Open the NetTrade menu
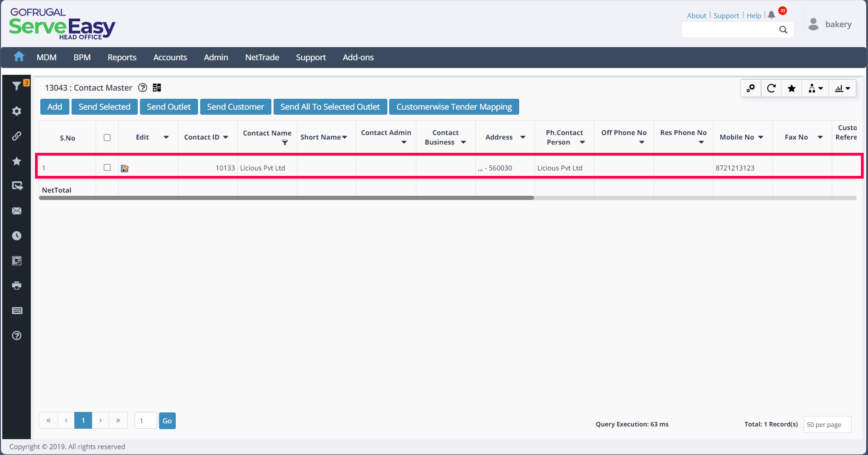This screenshot has width=868, height=455. (x=262, y=58)
